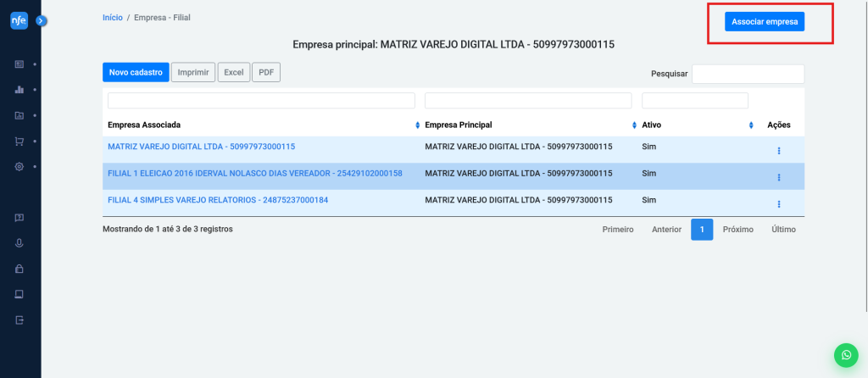Open actions menu for FILIAL 1 ELEICAO row
This screenshot has height=378, width=868.
point(778,177)
